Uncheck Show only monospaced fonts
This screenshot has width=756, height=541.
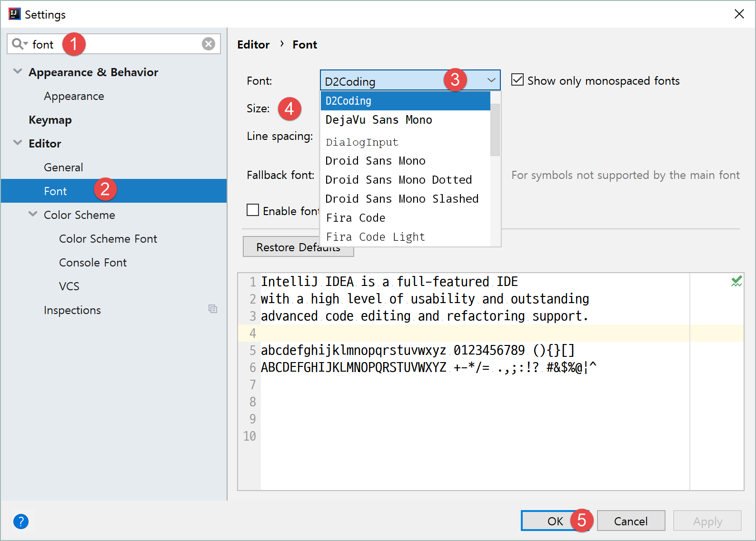pyautogui.click(x=517, y=80)
